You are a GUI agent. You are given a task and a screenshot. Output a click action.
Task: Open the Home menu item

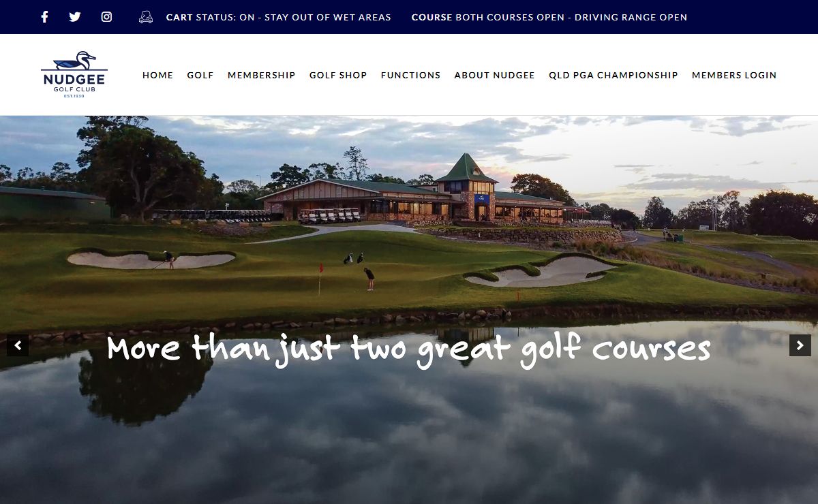[157, 76]
